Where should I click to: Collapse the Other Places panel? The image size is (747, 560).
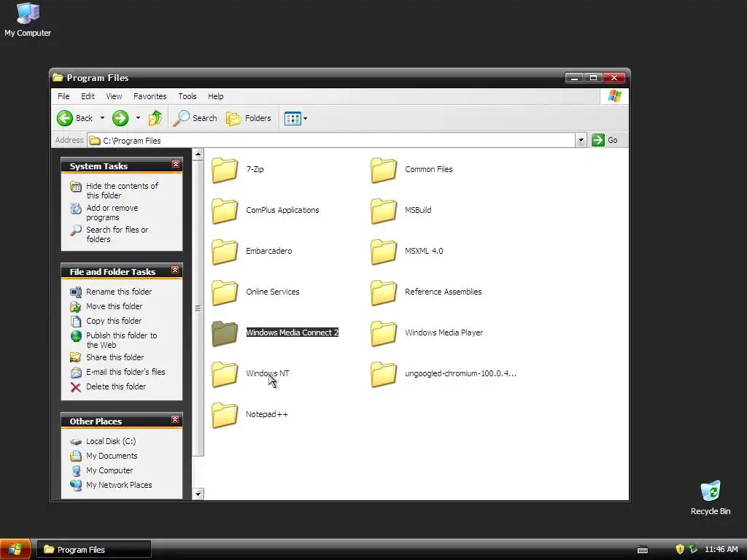[x=175, y=419]
